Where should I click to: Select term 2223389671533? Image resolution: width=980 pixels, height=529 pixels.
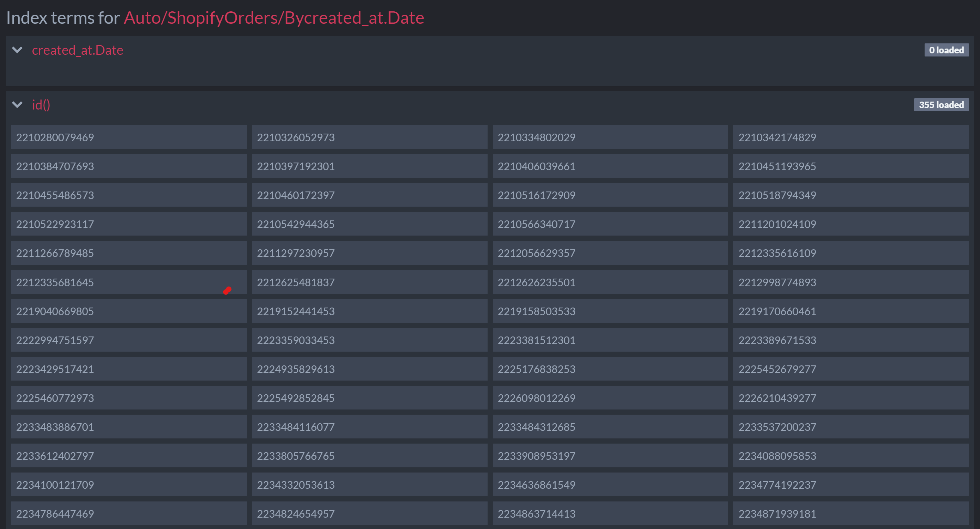point(851,340)
